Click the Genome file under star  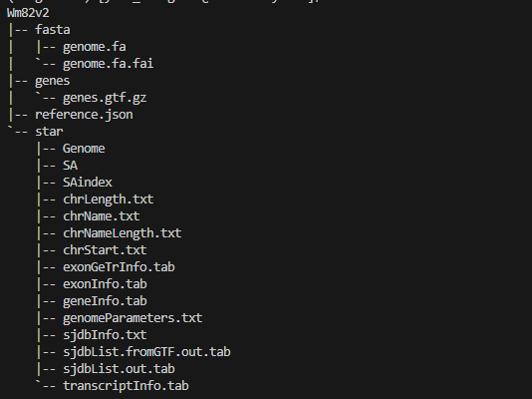[x=84, y=149]
